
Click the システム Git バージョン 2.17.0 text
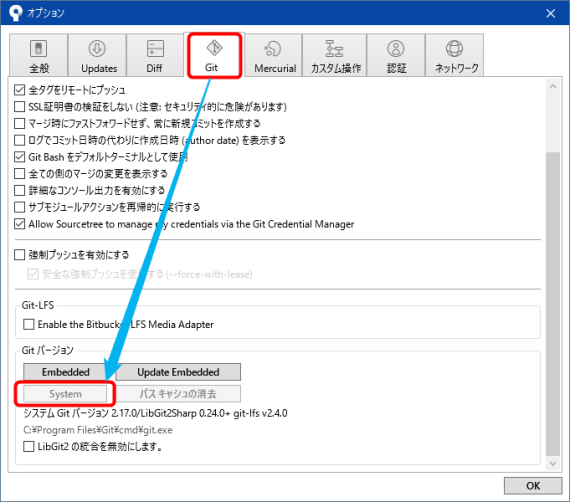[155, 413]
